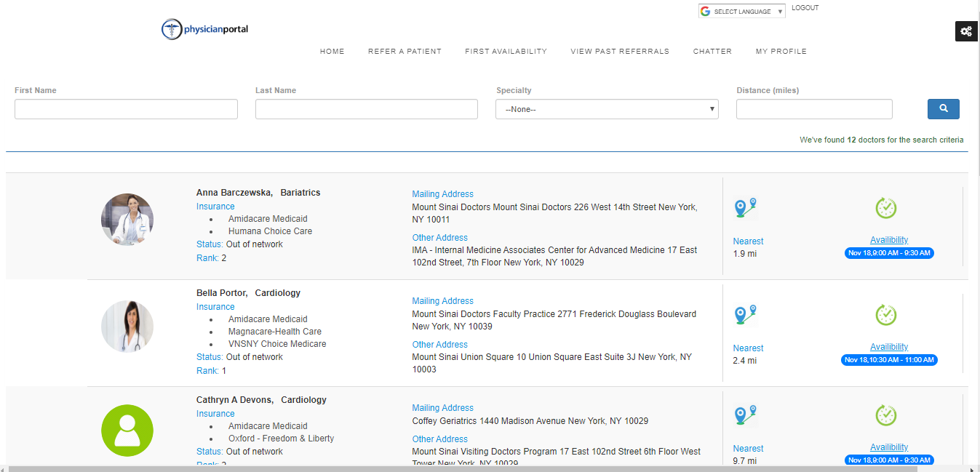Click map pin icon for Cathryn A Devons
Screen dimensions: 980x472
(746, 415)
